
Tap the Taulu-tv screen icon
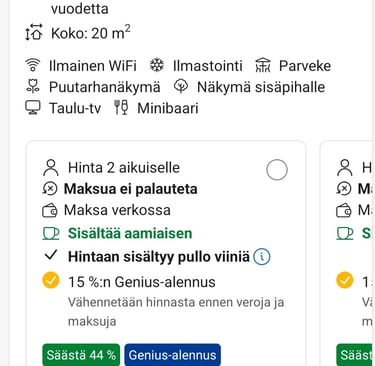pyautogui.click(x=33, y=108)
